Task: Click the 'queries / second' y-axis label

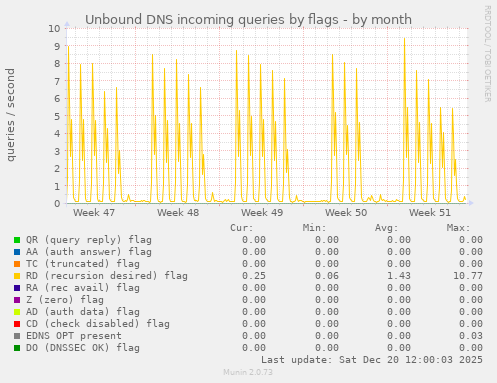Action: tap(10, 115)
